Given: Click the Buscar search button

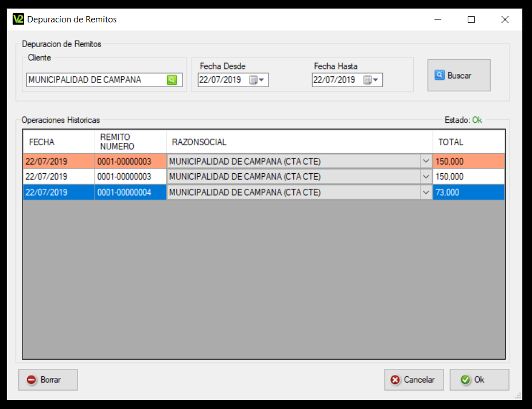Looking at the screenshot, I should pos(459,75).
